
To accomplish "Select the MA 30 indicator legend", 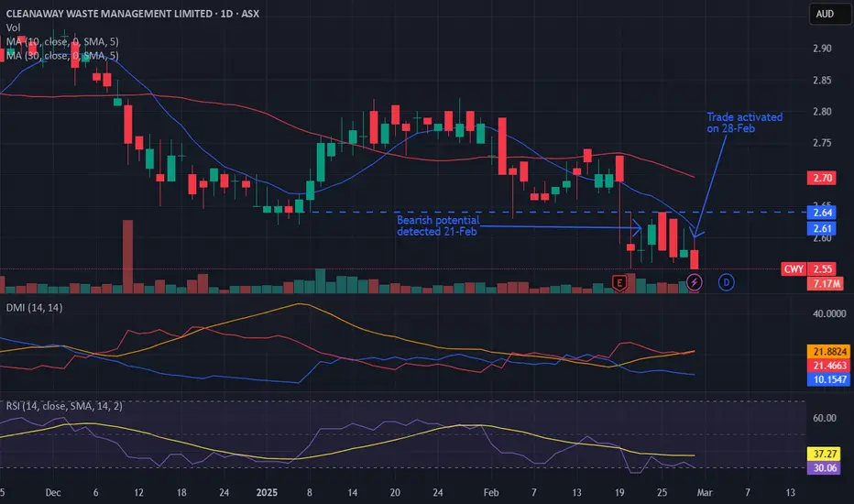I will pyautogui.click(x=62, y=56).
